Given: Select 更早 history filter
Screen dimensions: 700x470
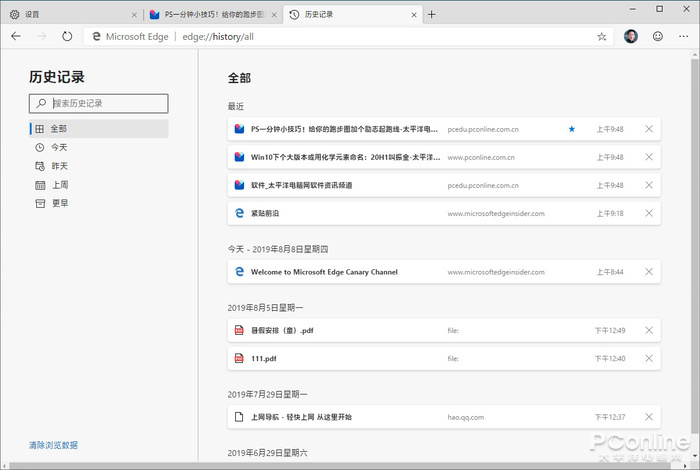Looking at the screenshot, I should [59, 203].
